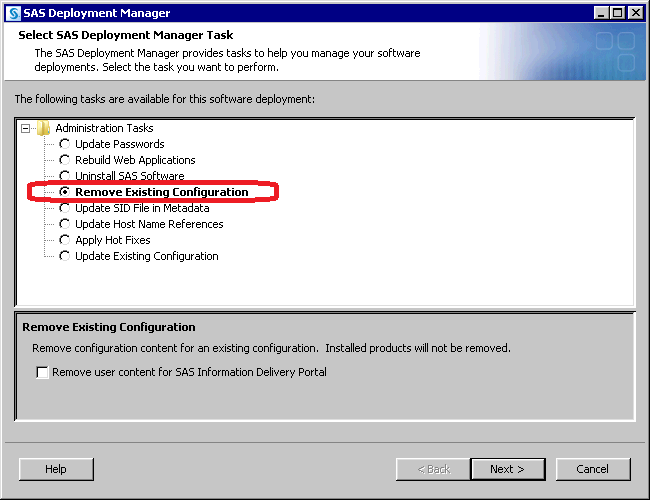The width and height of the screenshot is (650, 500).
Task: Close the SAS Deployment Manager window
Action: 635,13
